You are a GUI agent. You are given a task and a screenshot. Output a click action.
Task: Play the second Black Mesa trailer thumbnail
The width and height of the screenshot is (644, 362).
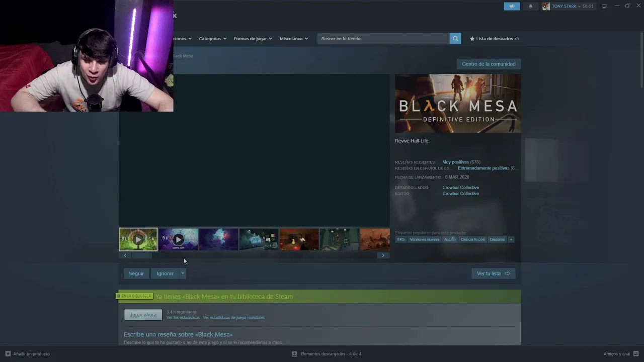179,239
